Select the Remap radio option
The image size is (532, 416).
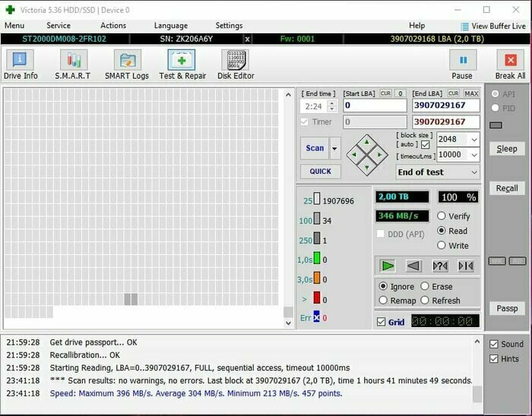coord(383,301)
